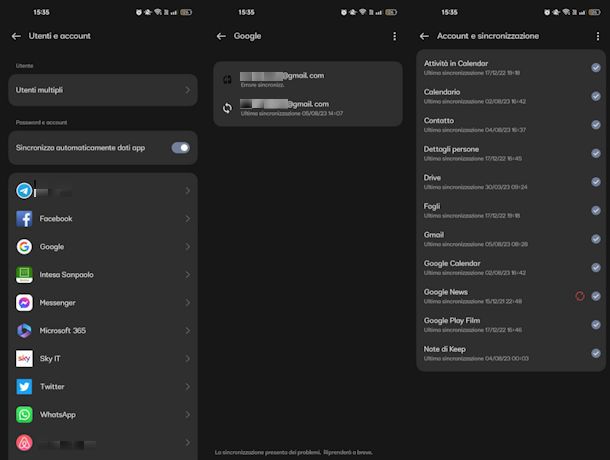This screenshot has width=610, height=460.
Task: Open the Google row chevron
Action: point(188,247)
